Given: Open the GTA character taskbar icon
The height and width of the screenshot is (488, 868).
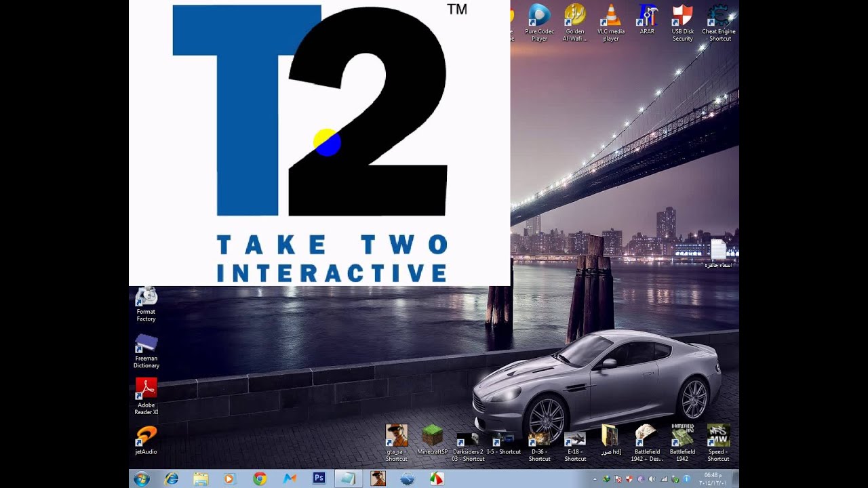Looking at the screenshot, I should click(x=378, y=479).
